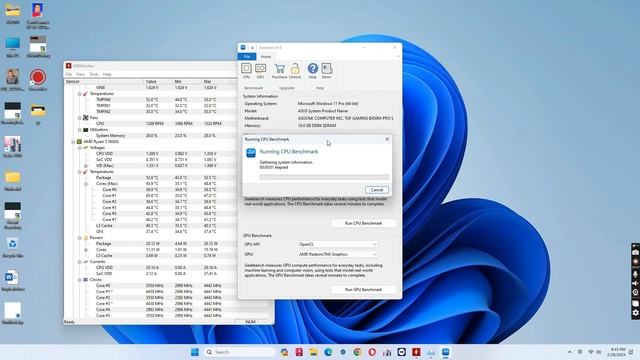Select the Core #7 temperature row
This screenshot has width=640, height=360.
[151, 220]
